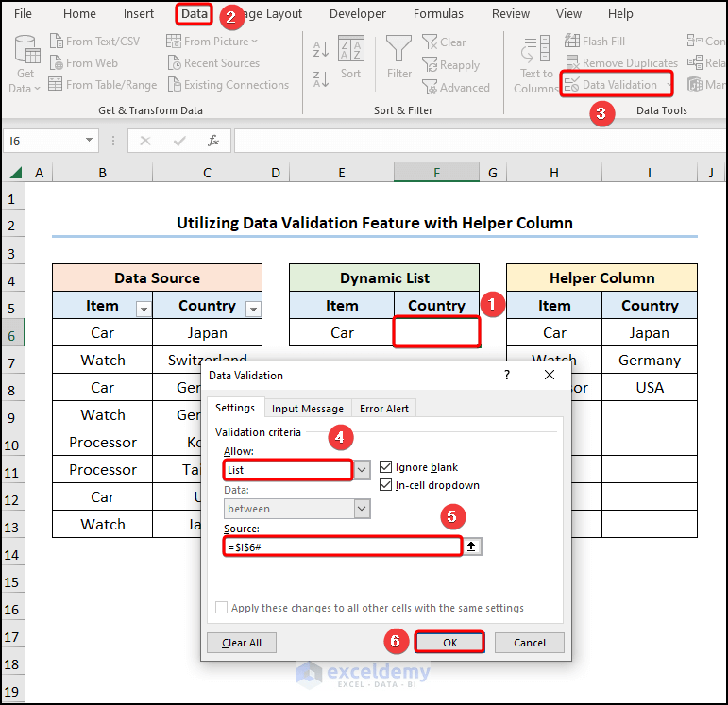The width and height of the screenshot is (728, 705).
Task: Confirm formula bar entry icon
Action: click(x=179, y=141)
